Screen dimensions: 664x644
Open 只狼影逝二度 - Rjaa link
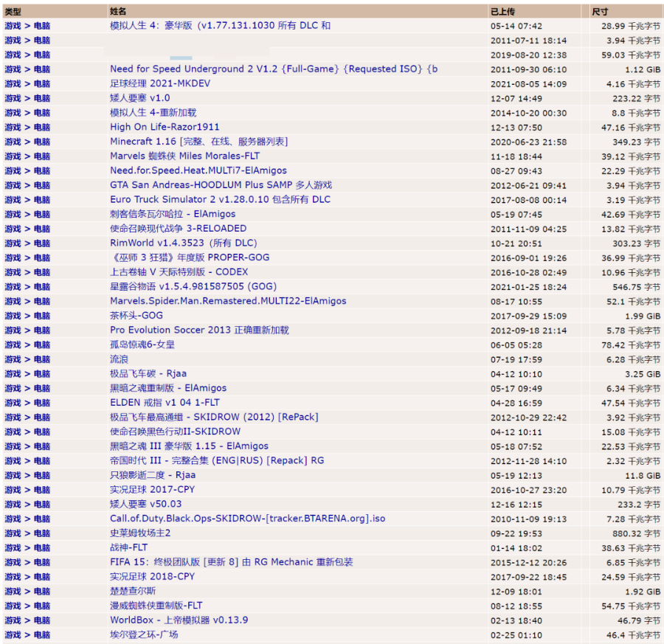[153, 475]
